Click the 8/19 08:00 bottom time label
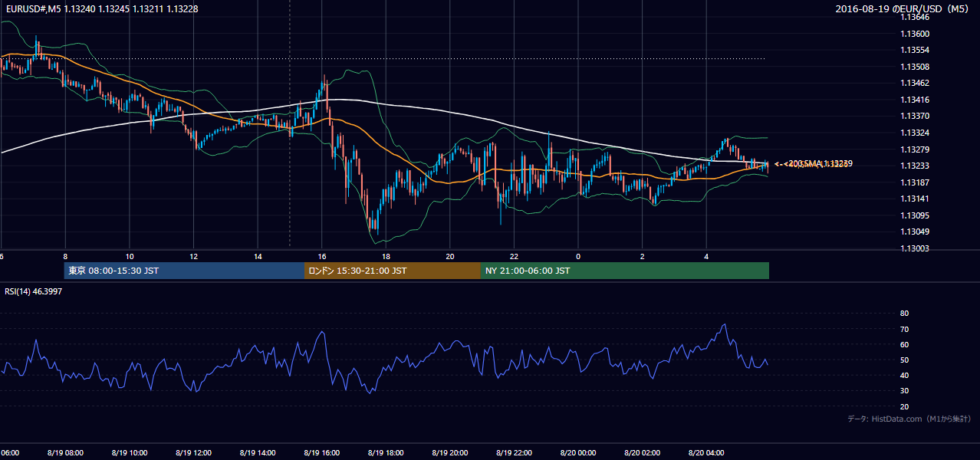The height and width of the screenshot is (460, 980). click(65, 453)
